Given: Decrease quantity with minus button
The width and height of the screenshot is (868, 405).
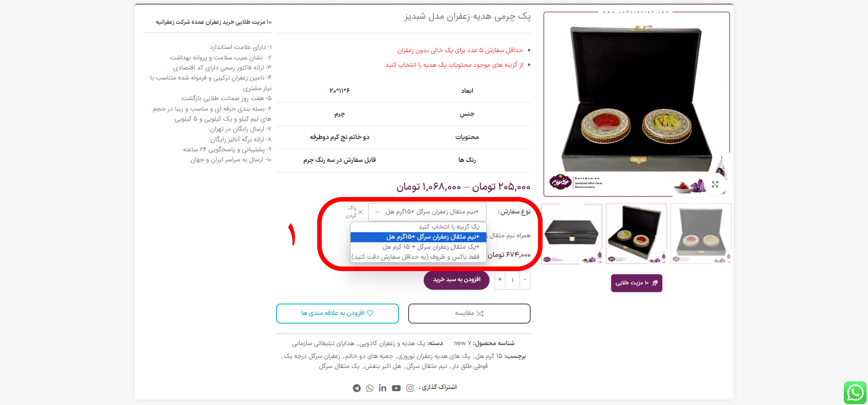Looking at the screenshot, I should coord(525,279).
